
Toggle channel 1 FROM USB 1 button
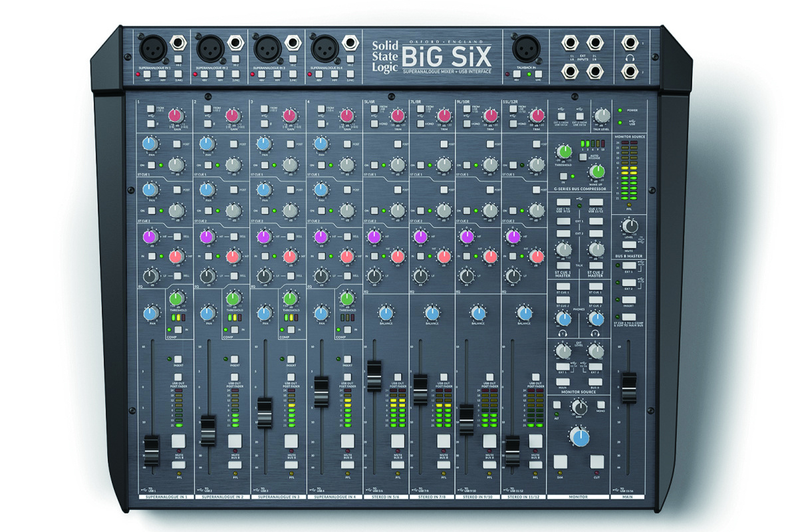[152, 108]
